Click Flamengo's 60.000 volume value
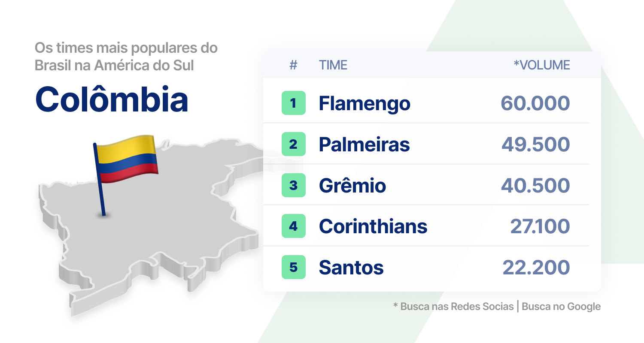Viewport: 644px width, 343px height. tap(535, 103)
